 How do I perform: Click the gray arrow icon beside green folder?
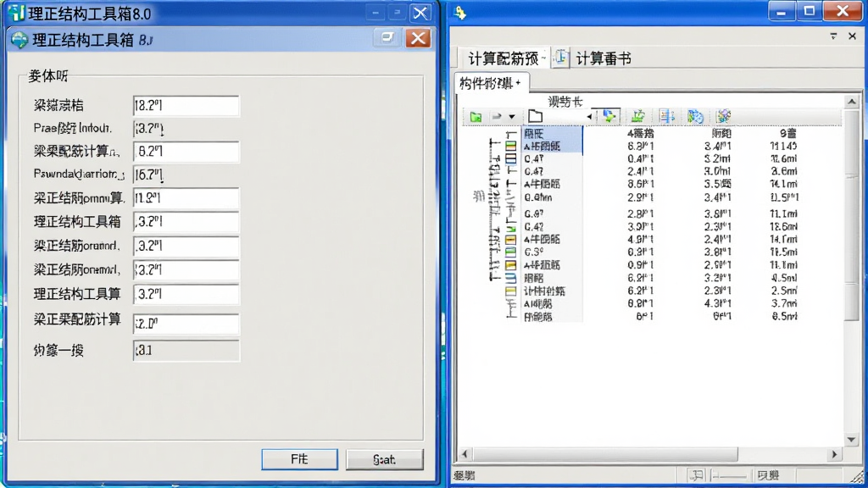(497, 117)
